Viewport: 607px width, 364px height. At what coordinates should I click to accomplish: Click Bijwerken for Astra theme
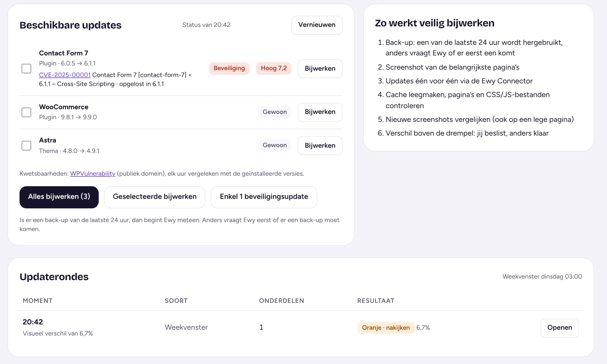(320, 146)
